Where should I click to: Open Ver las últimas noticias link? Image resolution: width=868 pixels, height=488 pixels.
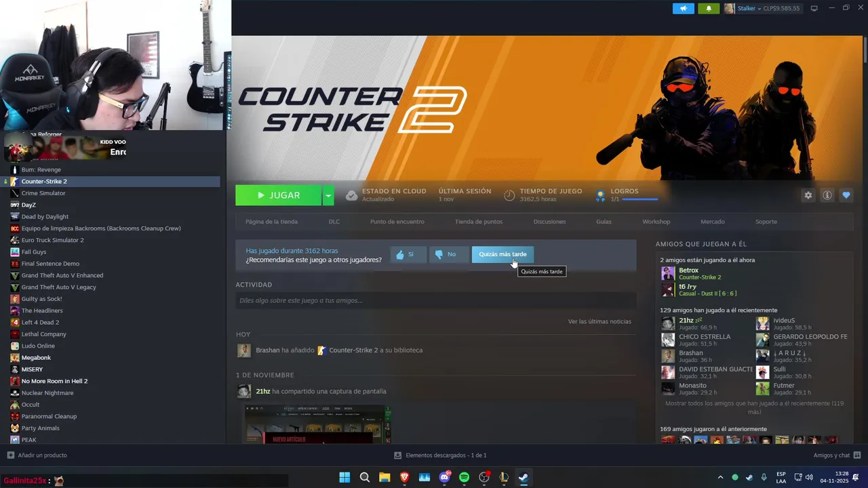click(599, 321)
